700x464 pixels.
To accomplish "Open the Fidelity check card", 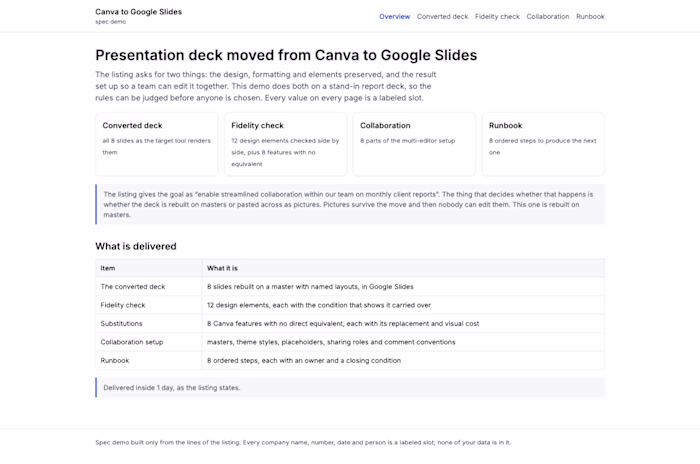I will click(285, 144).
